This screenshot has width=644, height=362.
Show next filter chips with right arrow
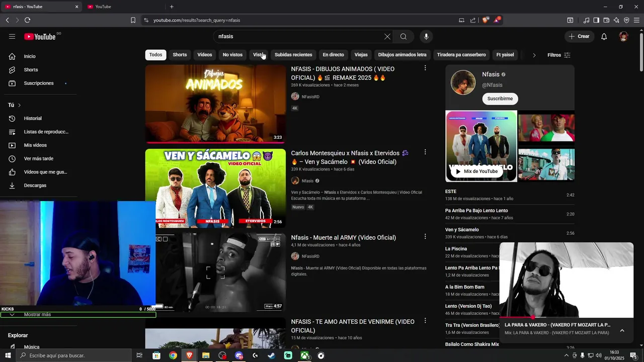point(534,55)
